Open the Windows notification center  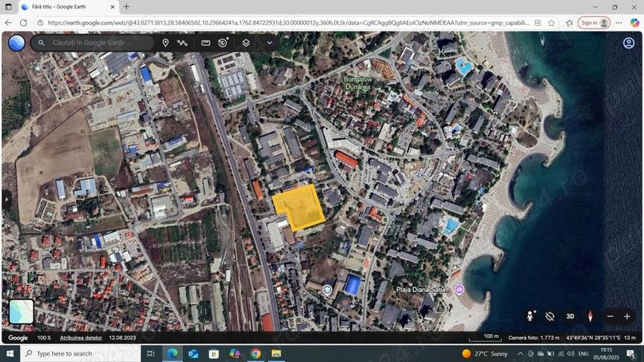pos(631,353)
